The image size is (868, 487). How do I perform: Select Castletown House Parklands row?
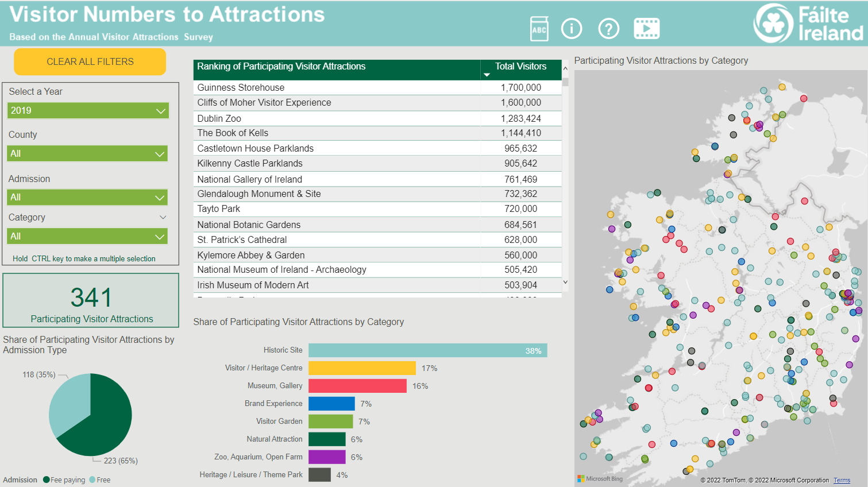tap(377, 148)
